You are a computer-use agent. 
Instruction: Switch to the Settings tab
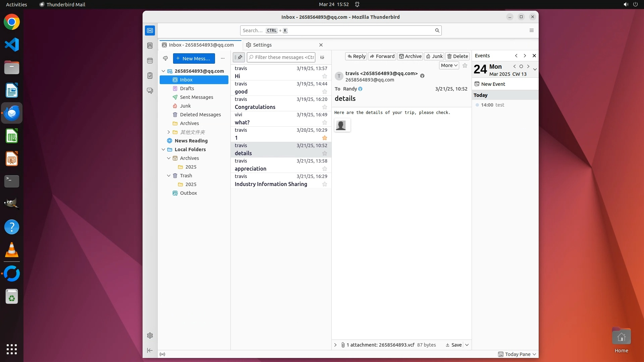click(x=262, y=45)
